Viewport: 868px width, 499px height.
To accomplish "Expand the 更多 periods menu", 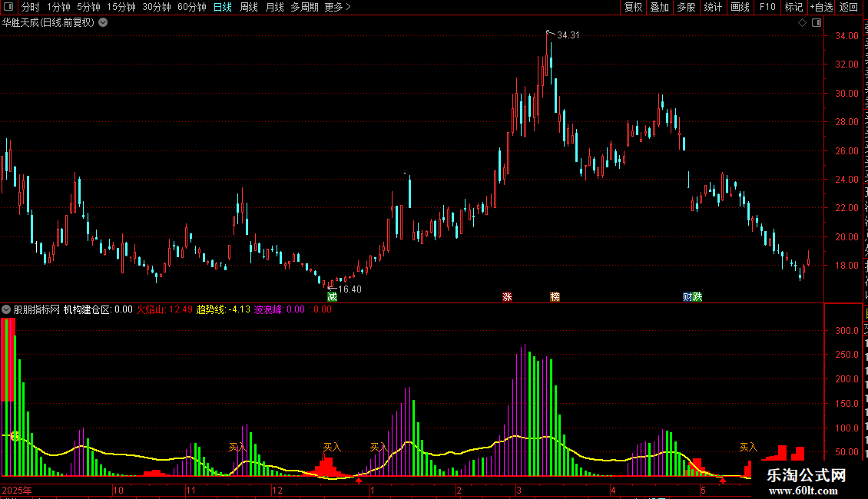I will pyautogui.click(x=337, y=7).
